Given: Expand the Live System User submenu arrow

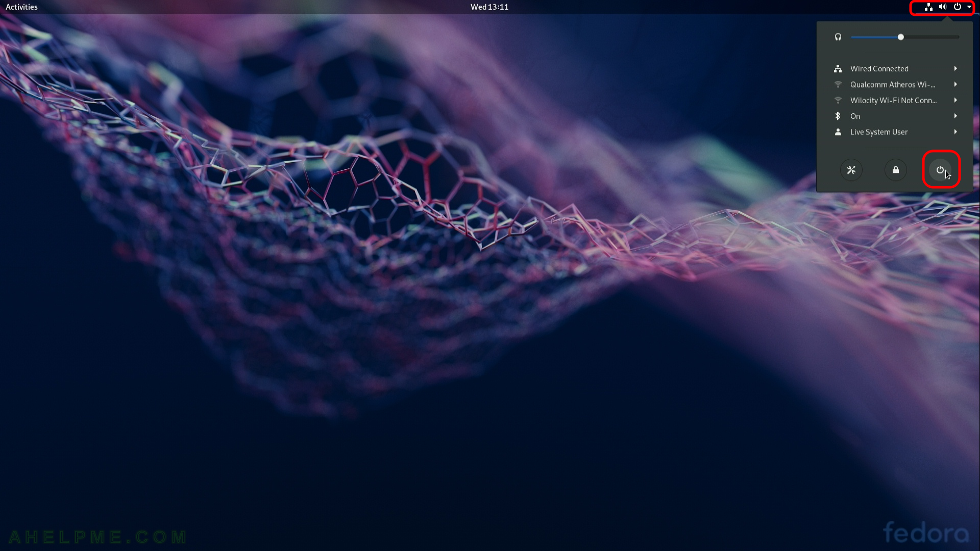Looking at the screenshot, I should pyautogui.click(x=955, y=132).
